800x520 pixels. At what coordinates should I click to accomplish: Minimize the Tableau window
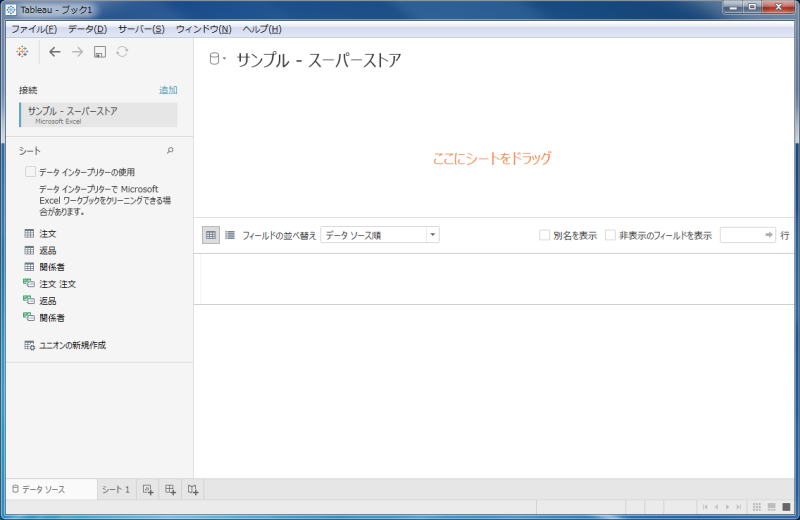(733, 7)
